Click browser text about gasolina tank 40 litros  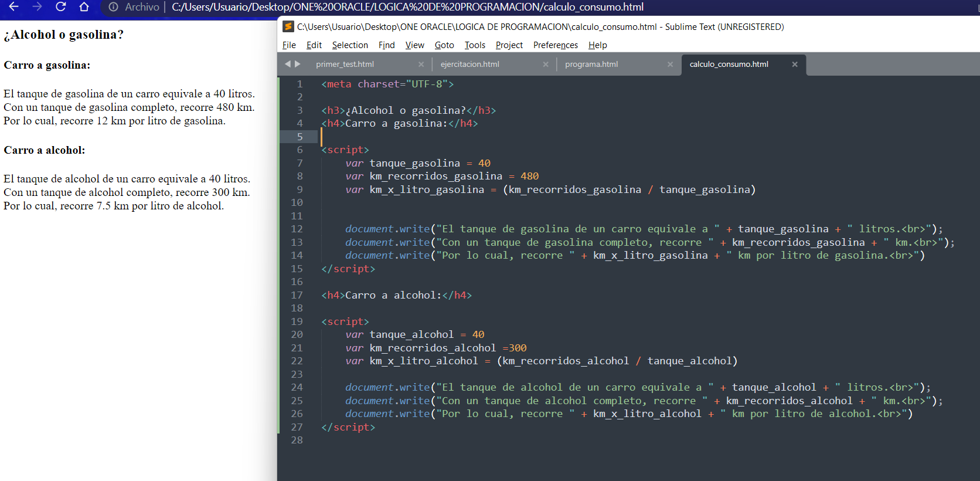pos(129,94)
